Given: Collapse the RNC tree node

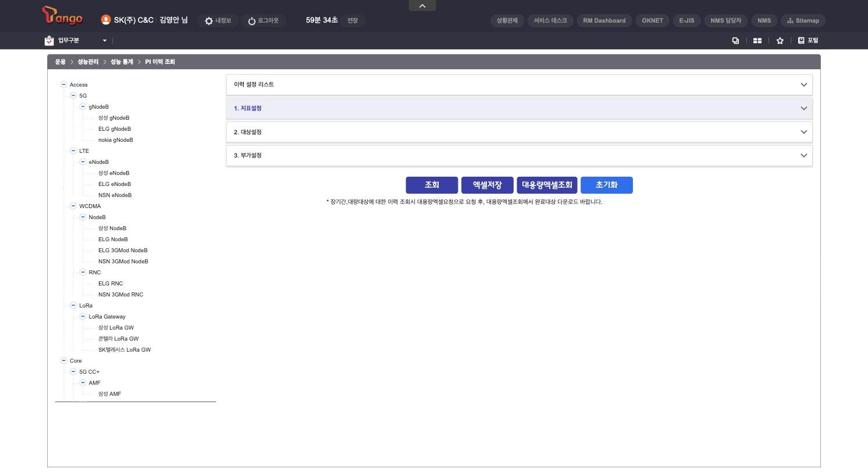Looking at the screenshot, I should pyautogui.click(x=83, y=272).
